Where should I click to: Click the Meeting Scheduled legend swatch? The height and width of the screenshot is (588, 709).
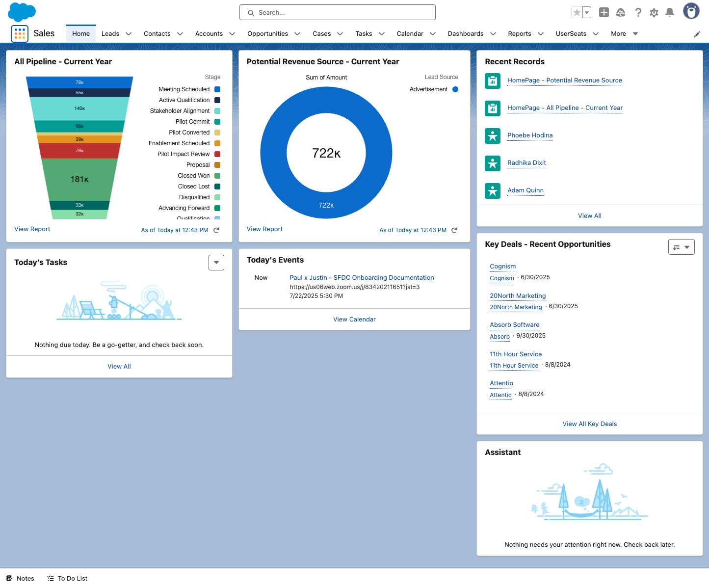tap(217, 89)
